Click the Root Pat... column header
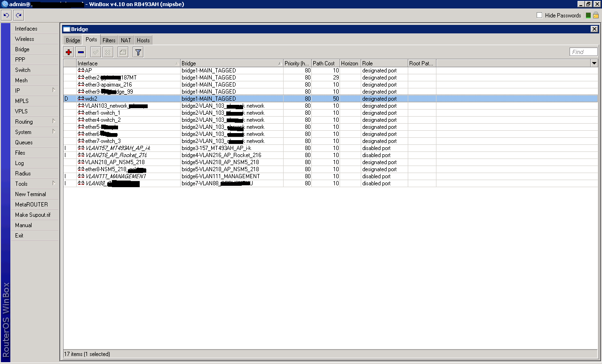 point(422,63)
